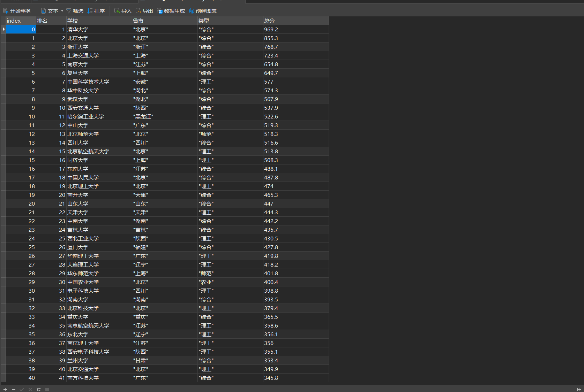
Task: Select the 400.4 score cell
Action: (296, 282)
